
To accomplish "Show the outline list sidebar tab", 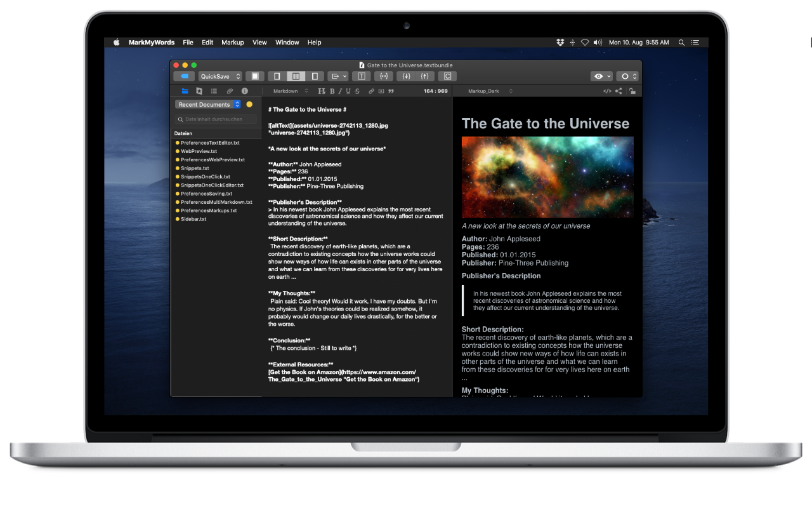I will coord(214,91).
